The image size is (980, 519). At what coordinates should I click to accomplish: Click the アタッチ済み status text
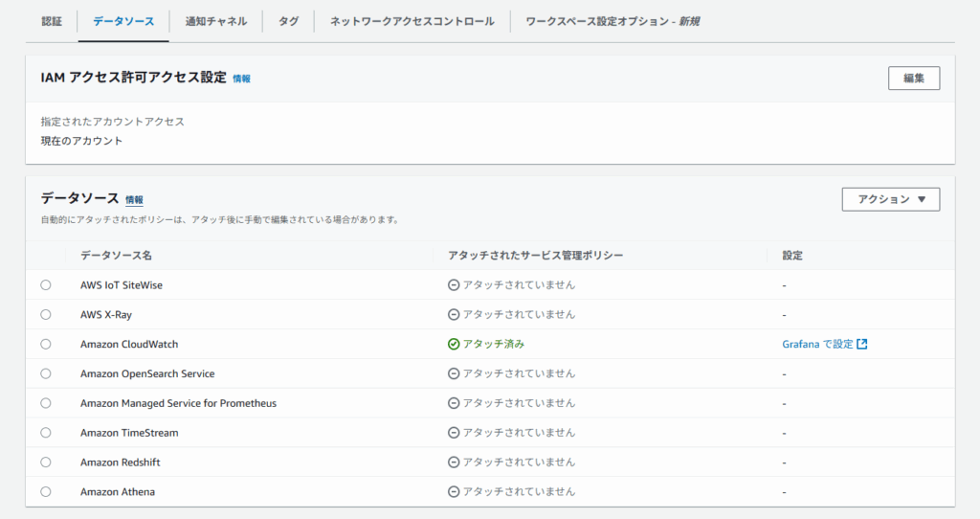click(x=494, y=344)
